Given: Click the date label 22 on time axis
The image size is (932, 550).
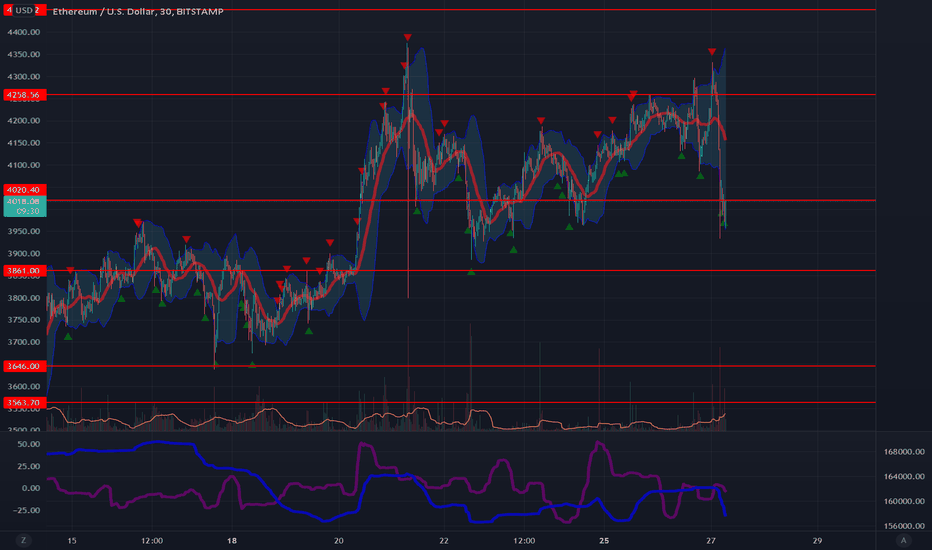Looking at the screenshot, I should click(444, 540).
